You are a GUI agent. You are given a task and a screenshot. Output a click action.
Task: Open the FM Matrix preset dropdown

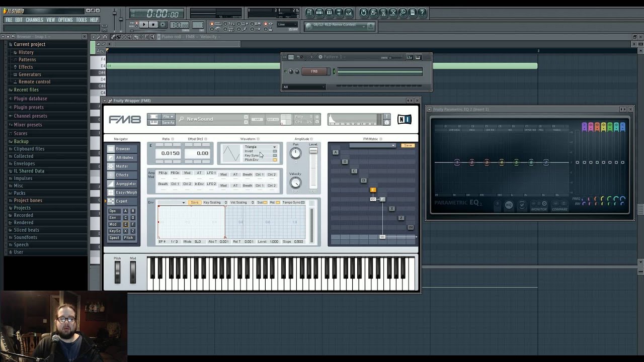tap(372, 146)
